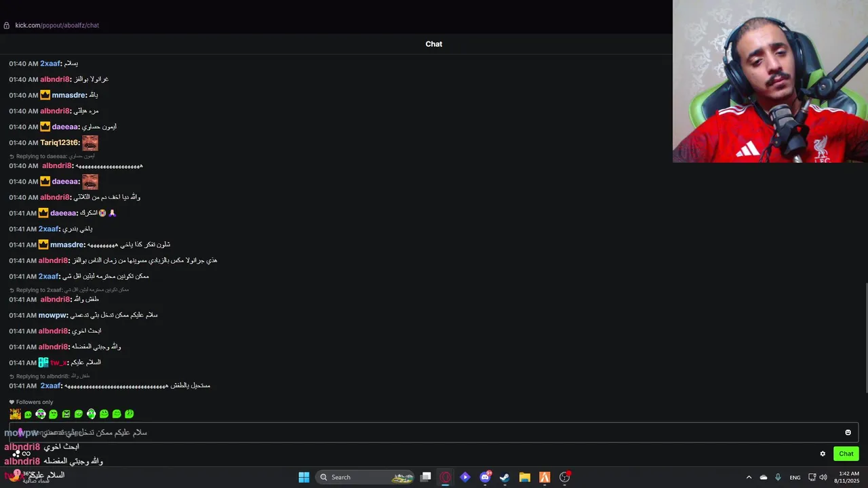Select the last green quick emote
Screen dimensions: 868x488
tap(130, 414)
